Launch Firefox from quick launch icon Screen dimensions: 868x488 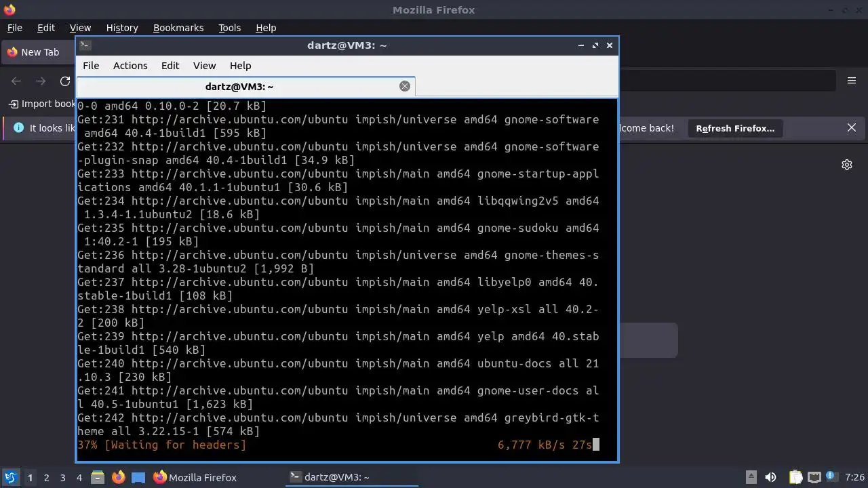coord(118,477)
